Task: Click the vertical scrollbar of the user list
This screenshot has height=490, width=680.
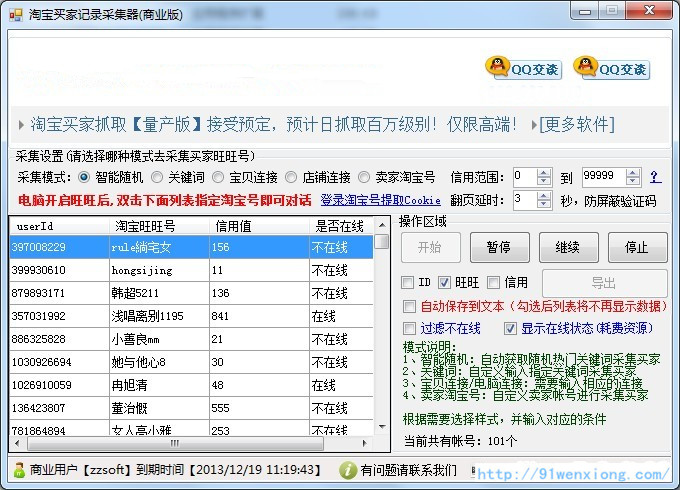Action: [381, 340]
